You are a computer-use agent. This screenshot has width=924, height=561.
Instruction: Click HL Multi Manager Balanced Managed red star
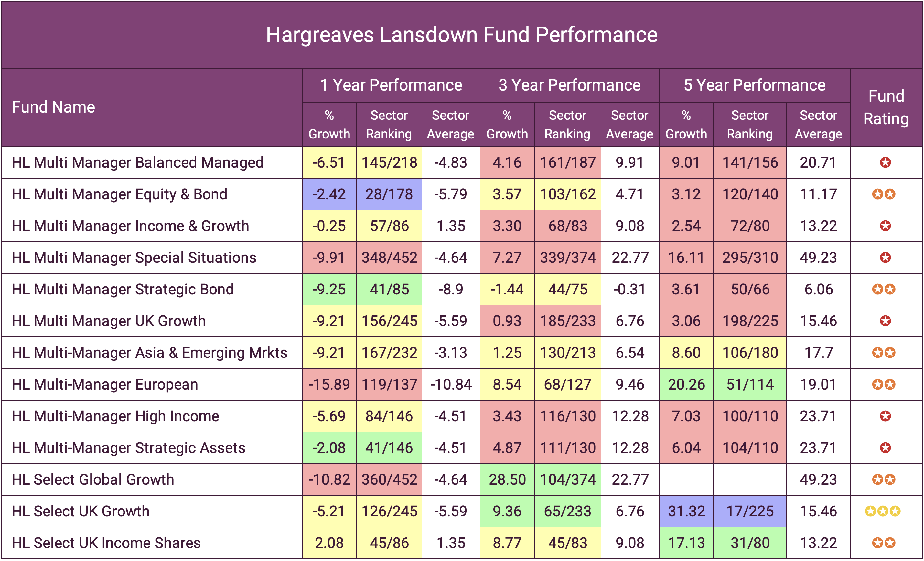coord(885,162)
